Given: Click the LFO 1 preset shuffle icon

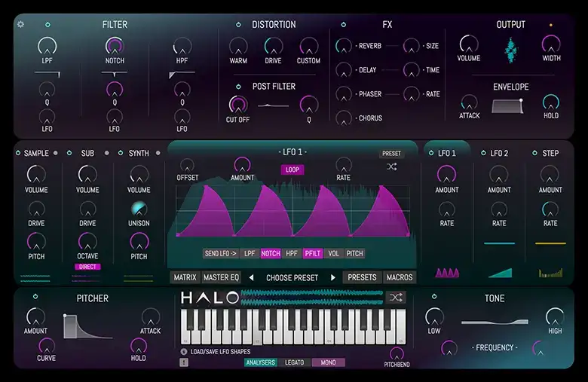Looking at the screenshot, I should tap(391, 167).
